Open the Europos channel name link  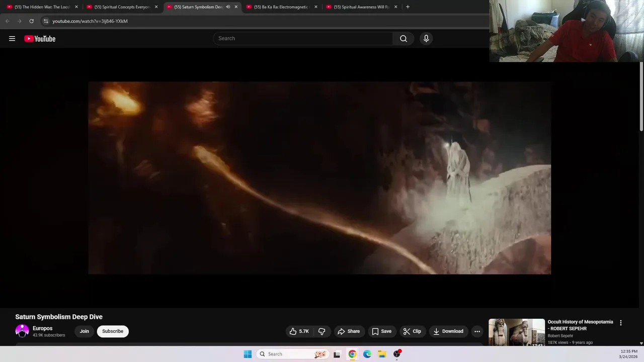[x=43, y=328]
